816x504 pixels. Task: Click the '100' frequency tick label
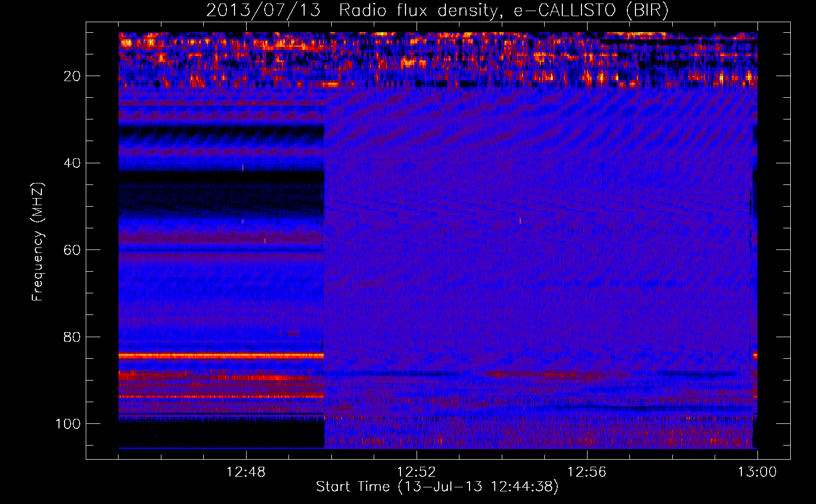point(68,424)
